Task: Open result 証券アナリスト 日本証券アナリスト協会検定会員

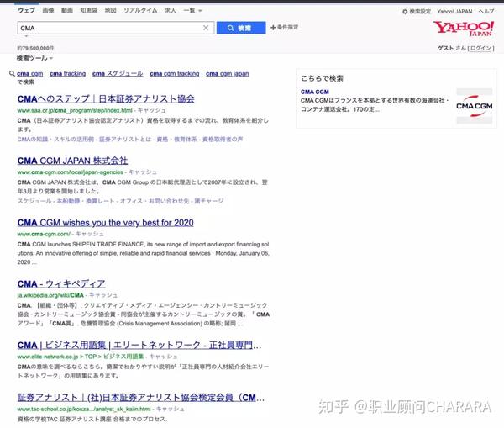Action: [141, 398]
